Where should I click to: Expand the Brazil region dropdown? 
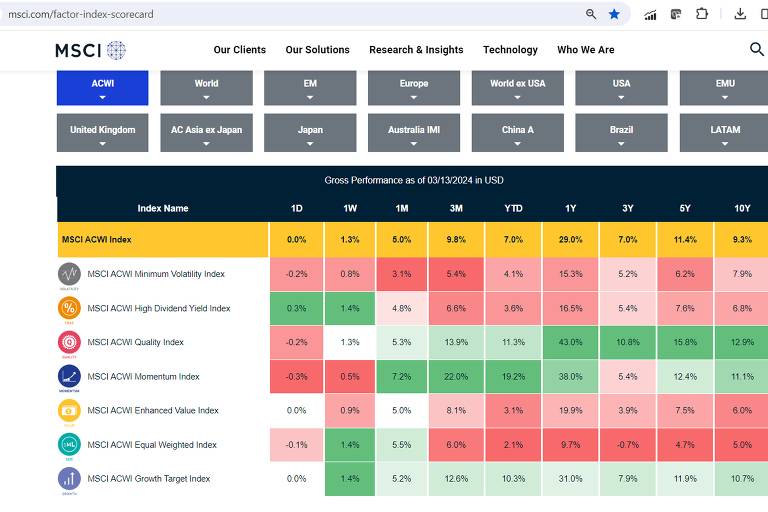tap(621, 133)
